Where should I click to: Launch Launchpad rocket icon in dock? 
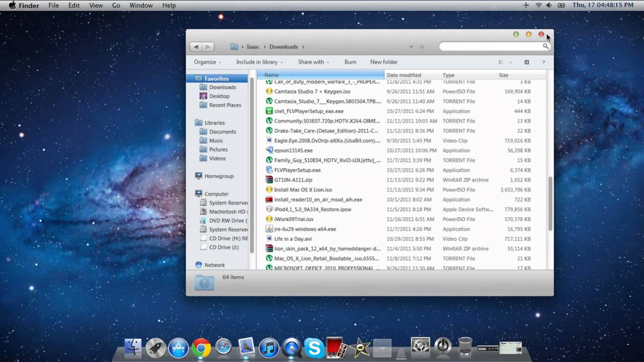[155, 348]
